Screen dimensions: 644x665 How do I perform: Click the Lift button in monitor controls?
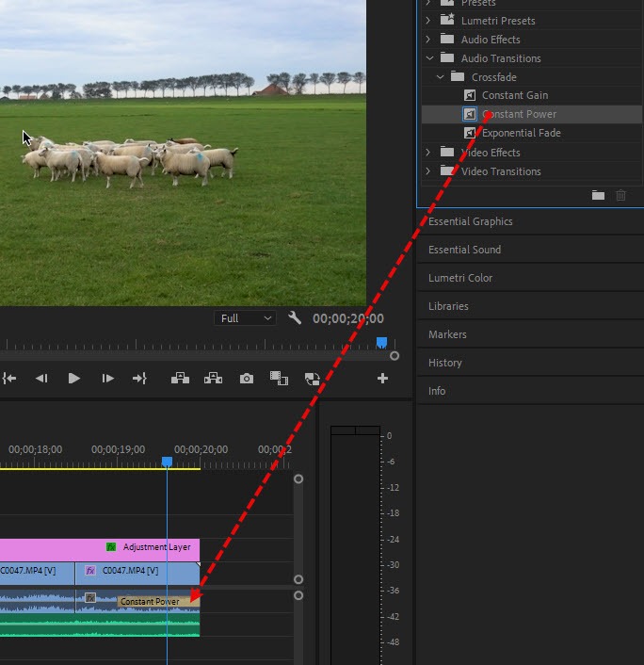tap(180, 378)
